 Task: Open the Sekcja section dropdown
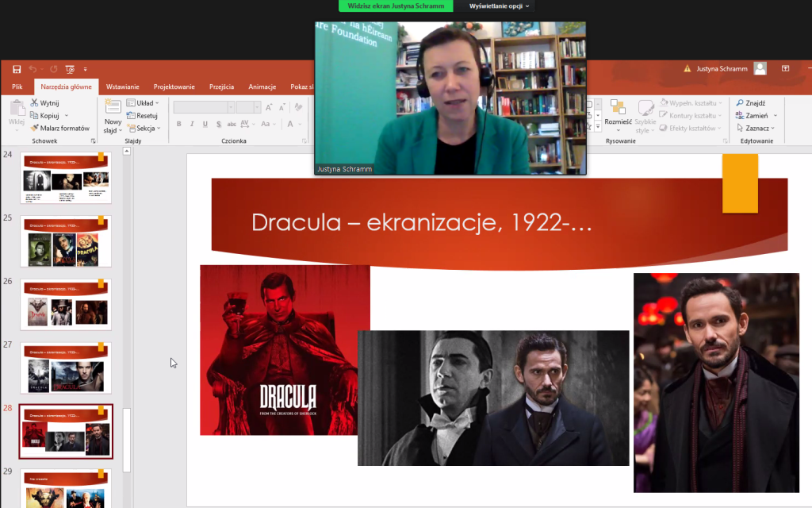point(144,128)
